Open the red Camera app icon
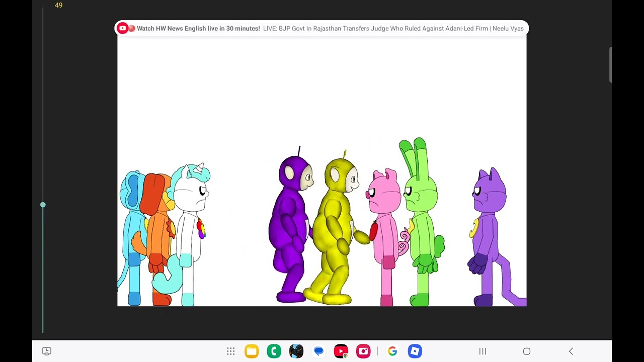Screen dimensions: 644x362 point(363,351)
